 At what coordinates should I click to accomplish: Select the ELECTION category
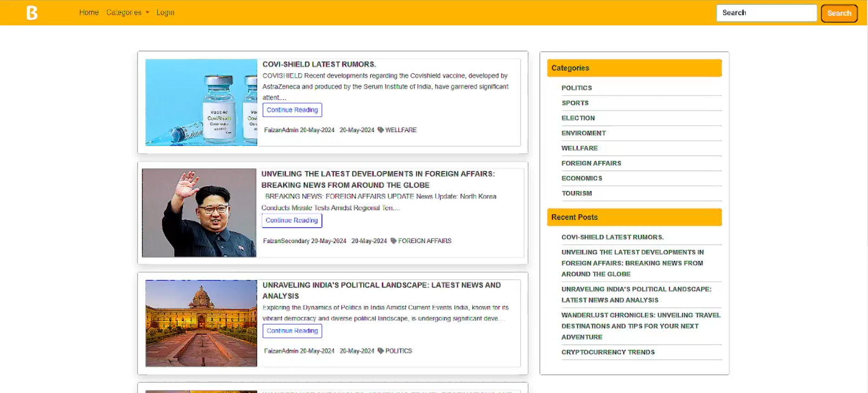tap(578, 118)
